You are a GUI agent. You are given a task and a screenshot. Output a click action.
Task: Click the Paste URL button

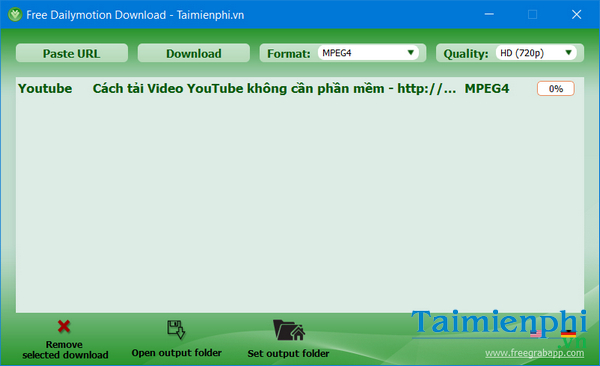click(x=72, y=53)
